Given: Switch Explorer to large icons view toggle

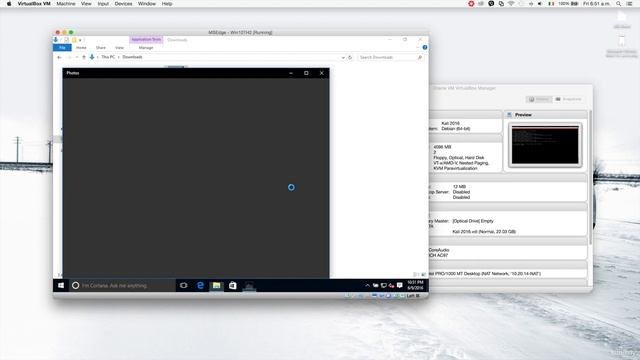Looking at the screenshot, I should coord(424,274).
